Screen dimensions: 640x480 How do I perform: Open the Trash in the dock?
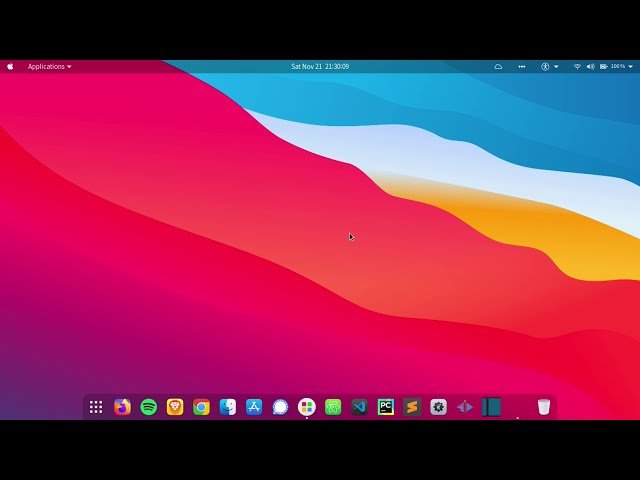tap(544, 407)
